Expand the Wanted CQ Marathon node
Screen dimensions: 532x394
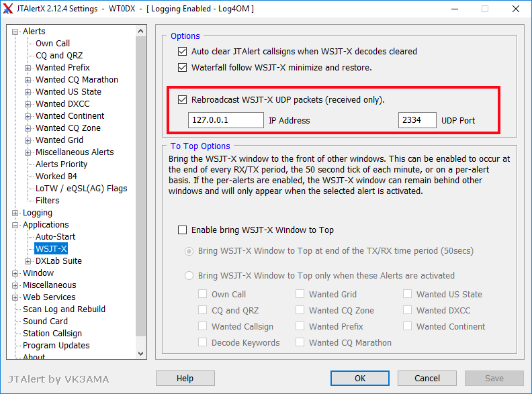point(28,80)
